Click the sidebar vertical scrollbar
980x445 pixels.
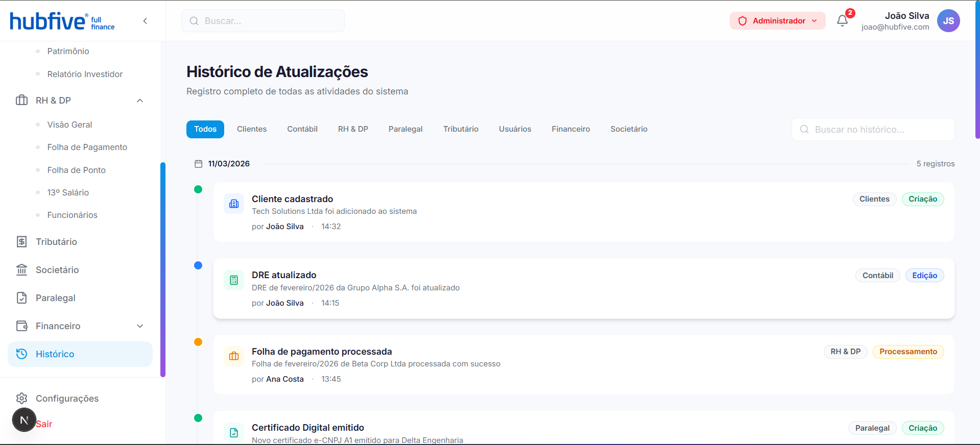click(163, 269)
